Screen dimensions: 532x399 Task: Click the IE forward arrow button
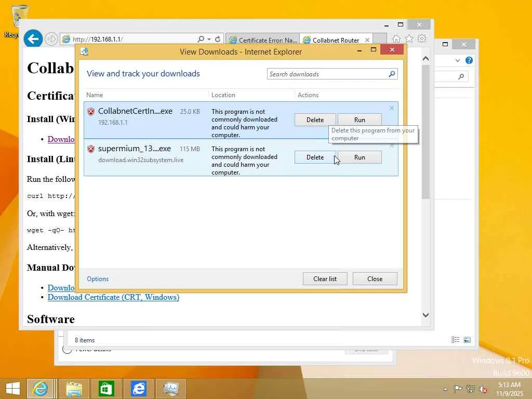coord(51,39)
